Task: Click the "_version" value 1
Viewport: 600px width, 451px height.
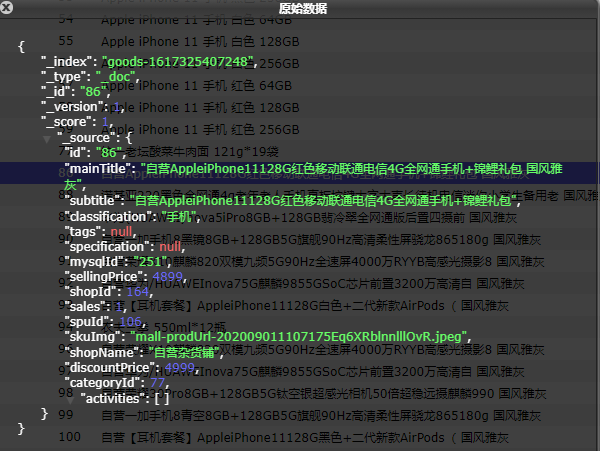Action: (117, 107)
